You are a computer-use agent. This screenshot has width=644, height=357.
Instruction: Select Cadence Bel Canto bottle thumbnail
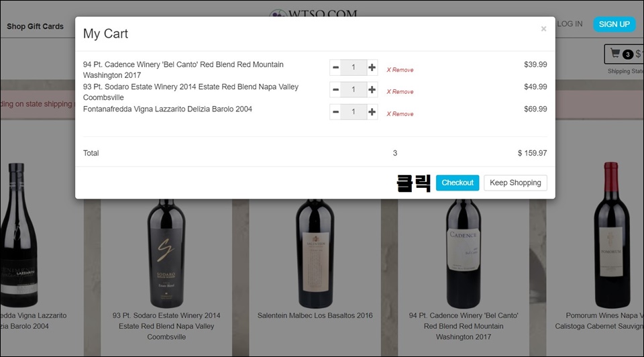(464, 254)
